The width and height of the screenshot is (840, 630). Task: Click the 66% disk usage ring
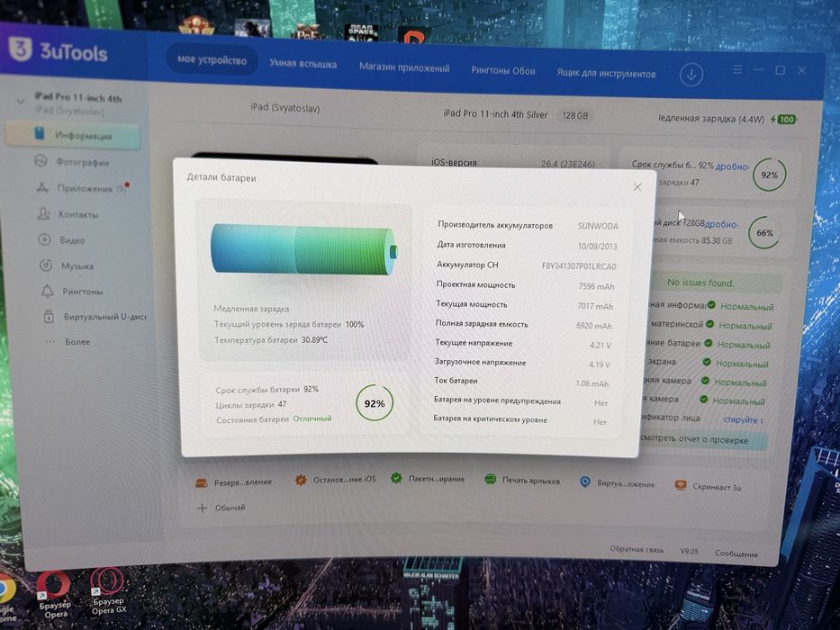pyautogui.click(x=764, y=233)
